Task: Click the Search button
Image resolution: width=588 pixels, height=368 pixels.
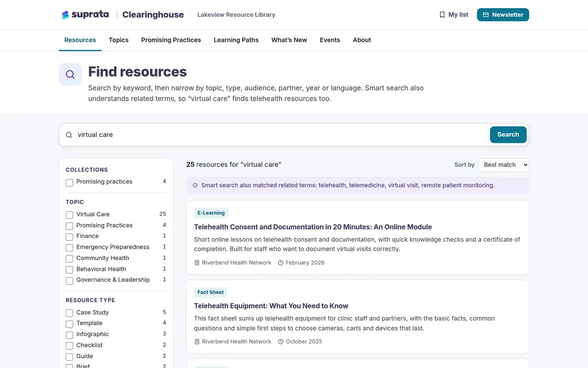Action: coord(508,134)
